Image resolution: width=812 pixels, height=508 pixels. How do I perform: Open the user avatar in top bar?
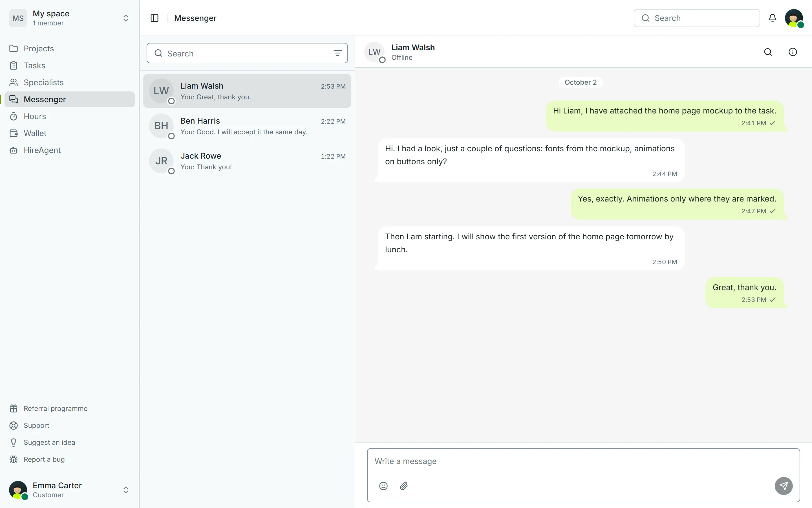click(x=794, y=18)
